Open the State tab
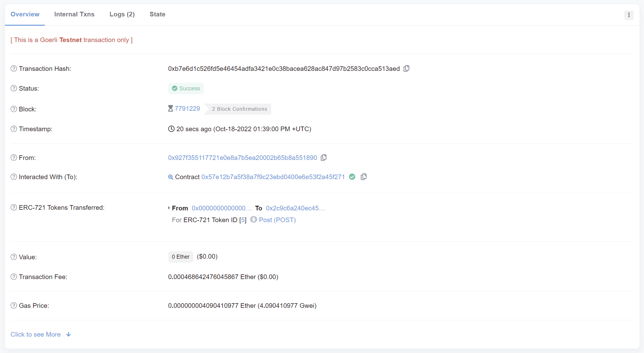 point(157,14)
